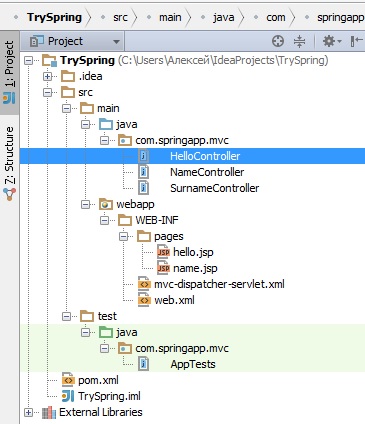Click the WEB-INF folder icon
This screenshot has width=365, height=424.
click(x=125, y=220)
